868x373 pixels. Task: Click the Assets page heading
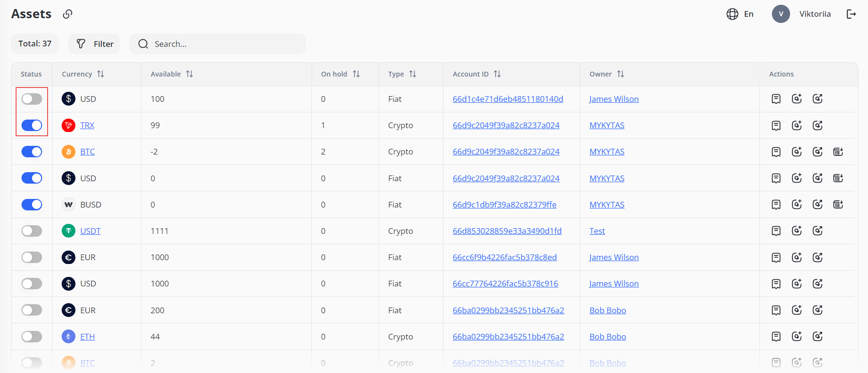[x=31, y=14]
